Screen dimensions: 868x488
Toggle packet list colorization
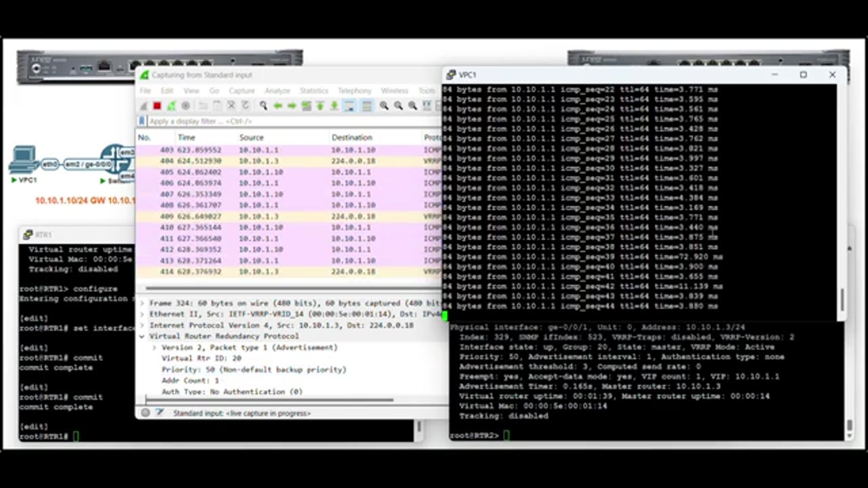[367, 106]
